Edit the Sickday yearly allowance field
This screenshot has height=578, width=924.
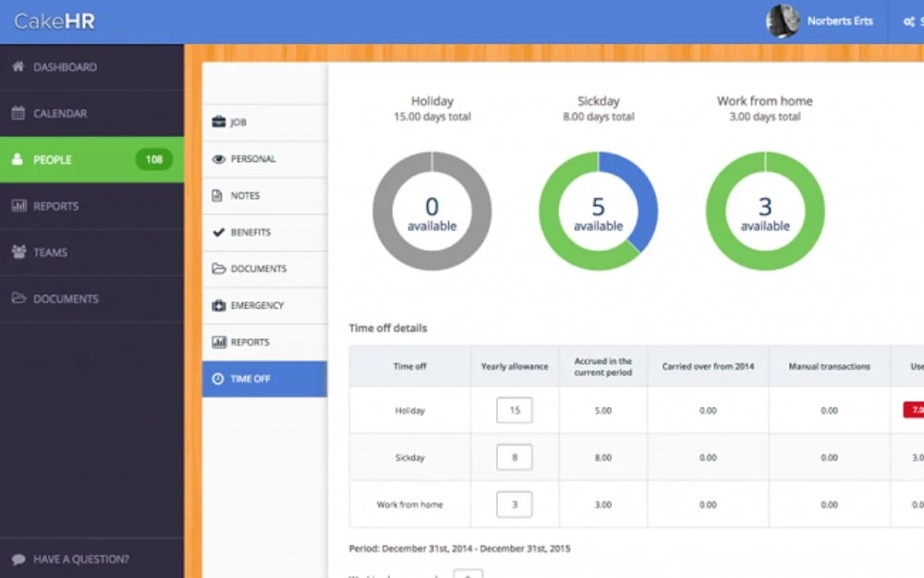(x=514, y=457)
